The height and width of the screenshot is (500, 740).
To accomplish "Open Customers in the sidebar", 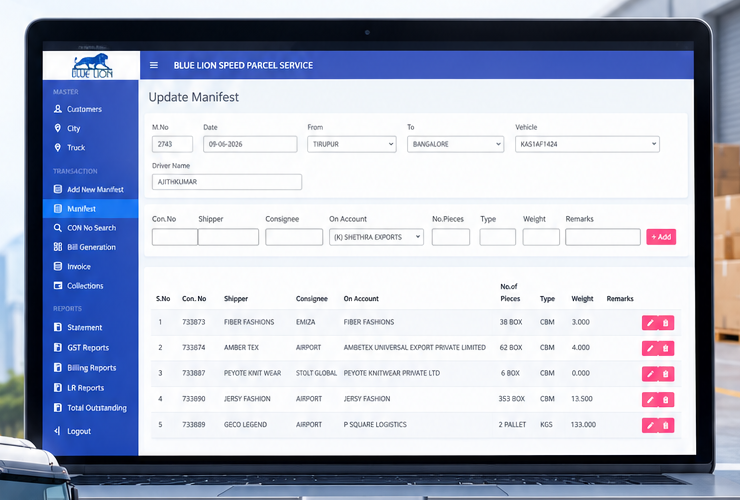I will click(84, 109).
